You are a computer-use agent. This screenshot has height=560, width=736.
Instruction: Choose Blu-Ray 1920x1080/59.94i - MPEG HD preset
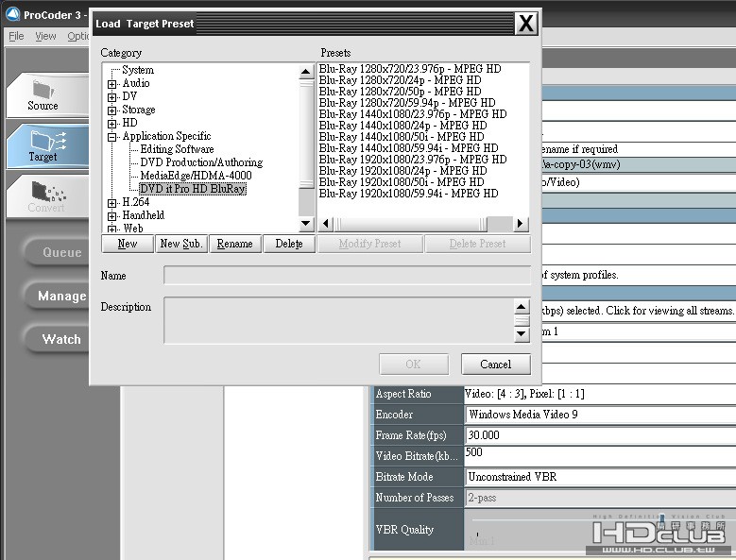click(x=408, y=194)
